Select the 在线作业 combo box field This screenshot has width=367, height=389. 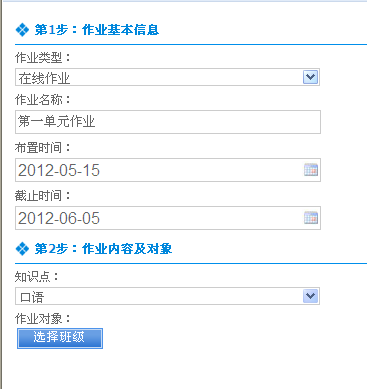167,77
